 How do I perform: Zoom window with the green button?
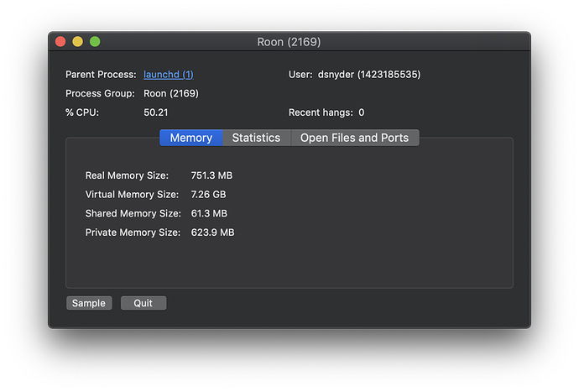(95, 41)
